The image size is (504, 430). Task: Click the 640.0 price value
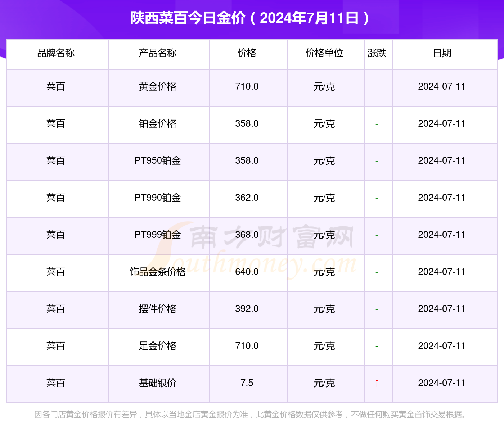click(247, 272)
